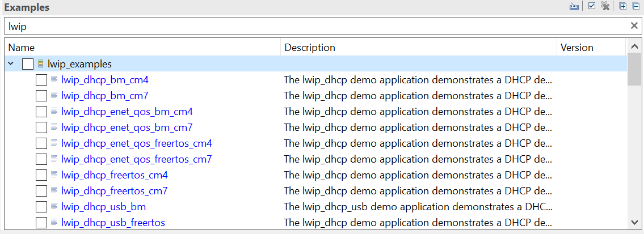Click the deselect all gray X icon
Screen dimensions: 644x234
tap(605, 7)
